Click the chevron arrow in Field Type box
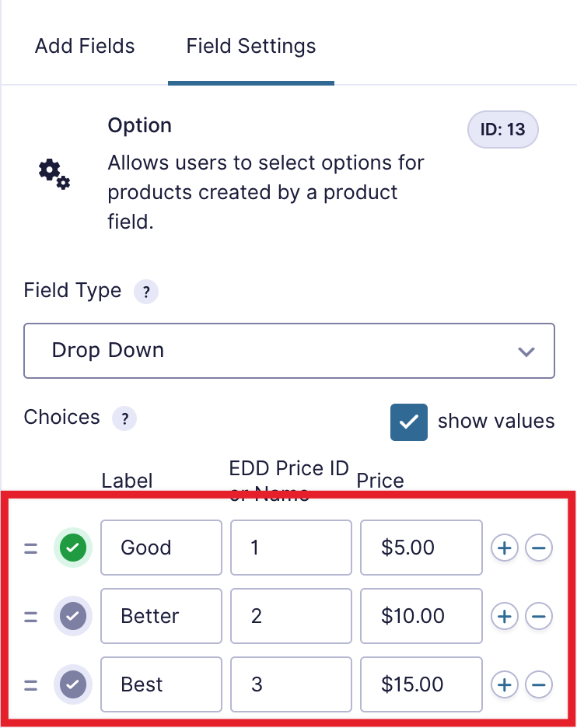 (526, 352)
